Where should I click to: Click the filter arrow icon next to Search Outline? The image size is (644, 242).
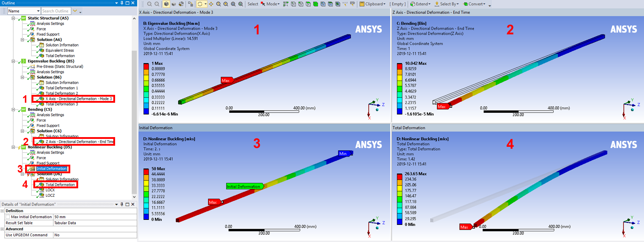point(75,11)
